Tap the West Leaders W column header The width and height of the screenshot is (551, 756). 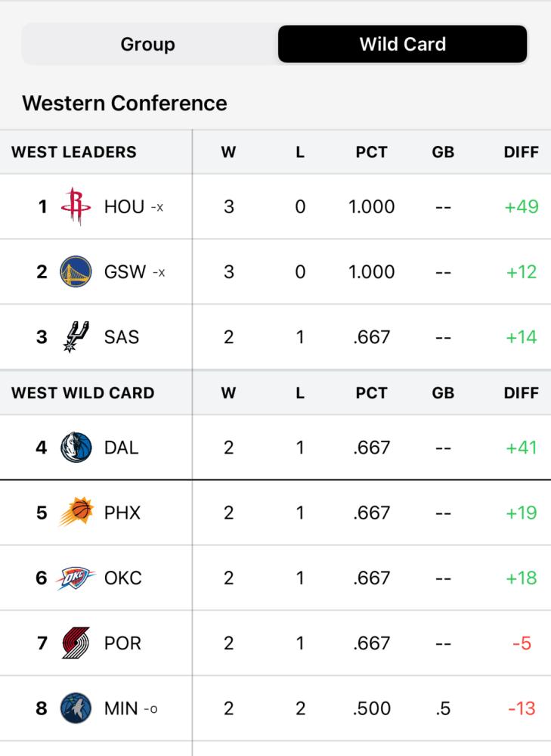click(x=228, y=152)
